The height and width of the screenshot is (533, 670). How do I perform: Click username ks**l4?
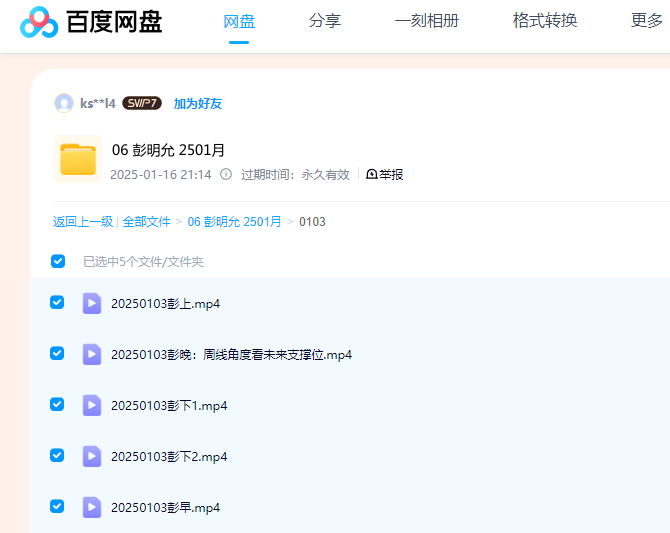(98, 103)
